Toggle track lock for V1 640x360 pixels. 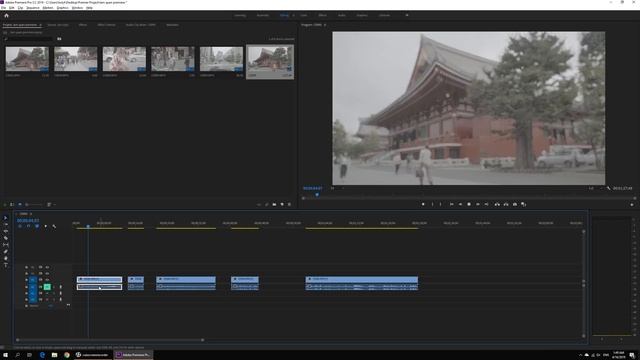(x=27, y=280)
